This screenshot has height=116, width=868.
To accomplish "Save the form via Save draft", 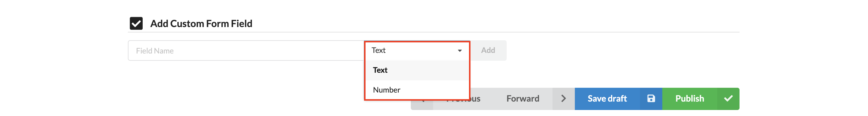I will click(607, 99).
